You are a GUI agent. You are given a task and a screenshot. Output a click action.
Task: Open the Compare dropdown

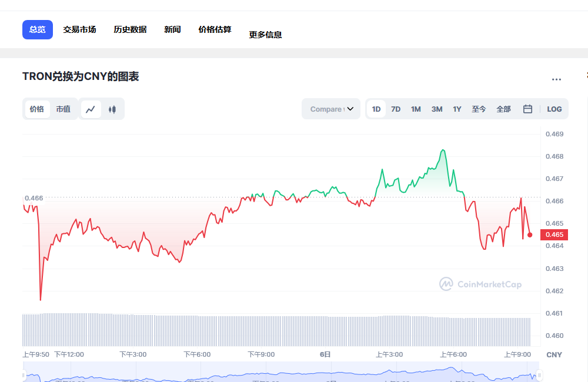point(331,109)
